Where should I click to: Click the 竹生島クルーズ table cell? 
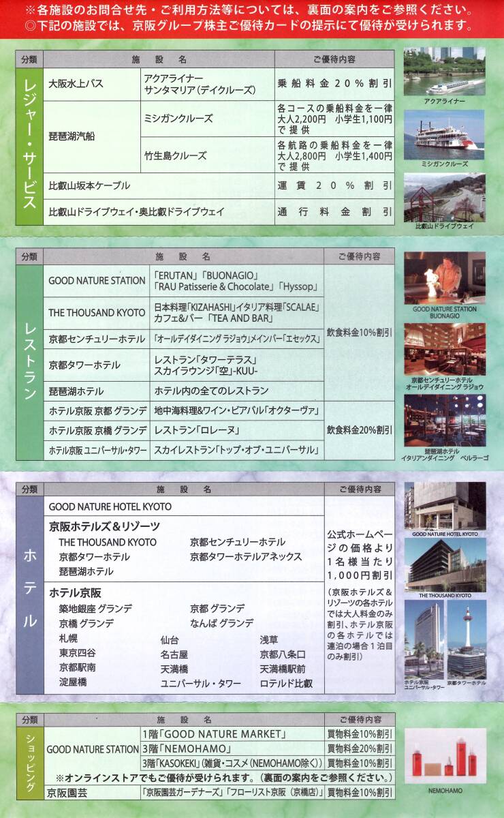pos(207,155)
